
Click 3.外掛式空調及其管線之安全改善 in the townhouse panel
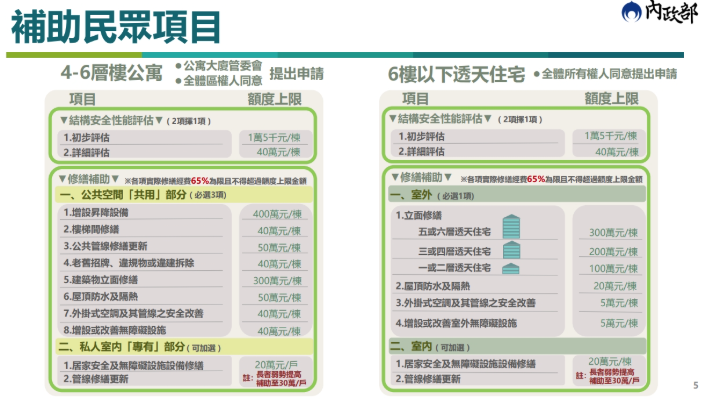click(465, 303)
